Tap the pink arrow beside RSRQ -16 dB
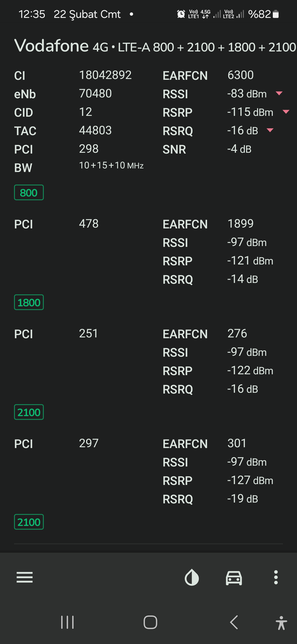297x644 pixels. point(270,130)
